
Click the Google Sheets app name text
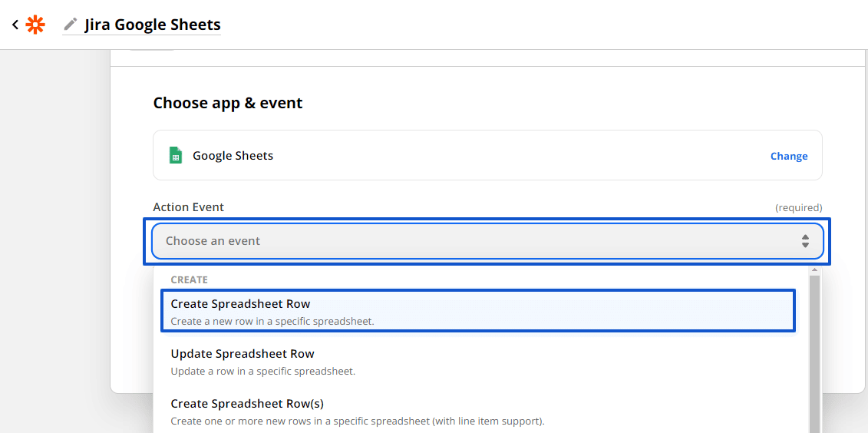(233, 156)
